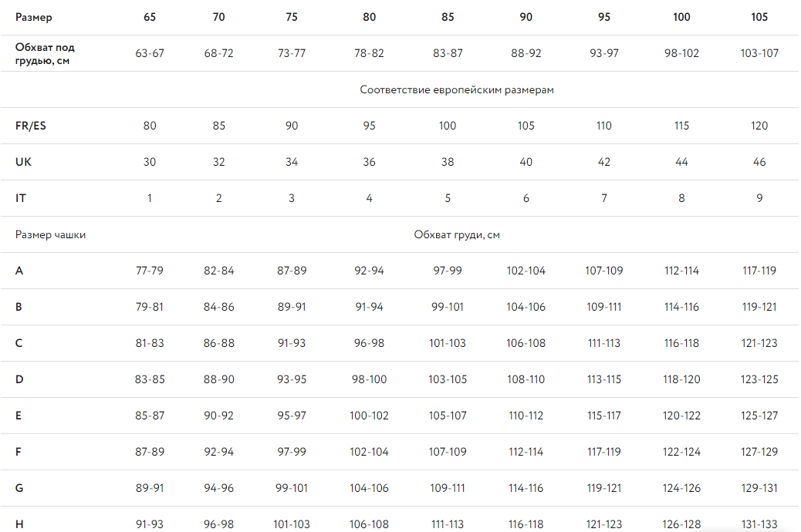Screen dimensions: 801x532
Task: Select the size 105 column header
Action: [x=759, y=17]
